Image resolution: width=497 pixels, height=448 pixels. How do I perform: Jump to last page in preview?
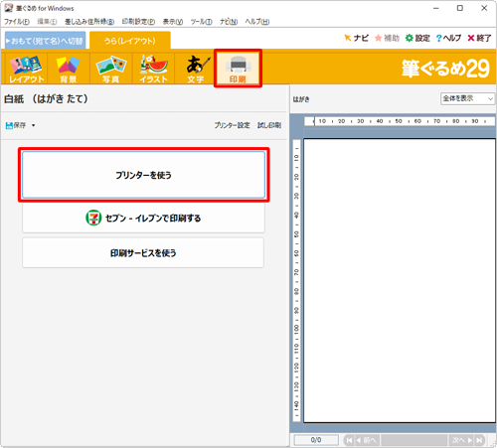pos(479,440)
